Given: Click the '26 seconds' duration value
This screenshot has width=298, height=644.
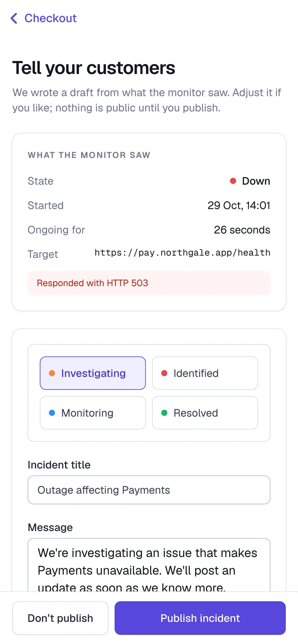Looking at the screenshot, I should pos(242,230).
